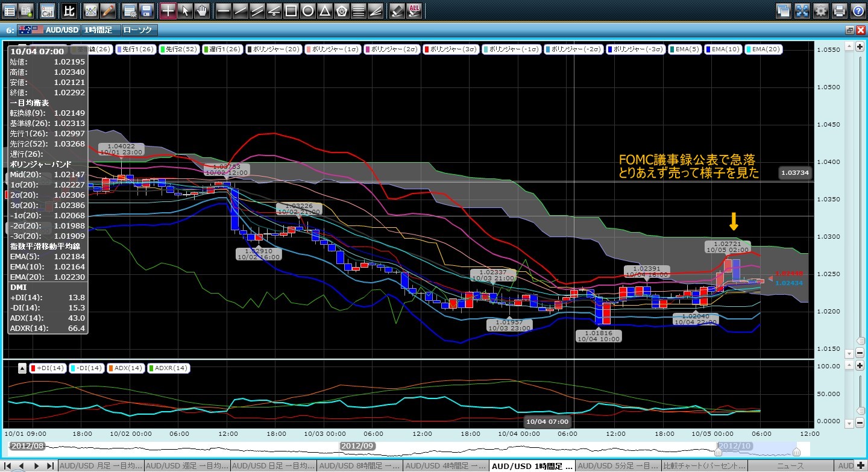Pick the horizontal line drawing tool
The height and width of the screenshot is (472, 868).
[223, 10]
